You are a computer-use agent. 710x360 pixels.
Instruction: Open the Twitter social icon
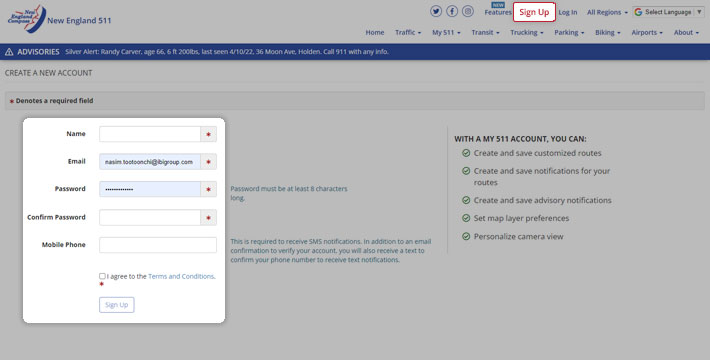coord(436,11)
